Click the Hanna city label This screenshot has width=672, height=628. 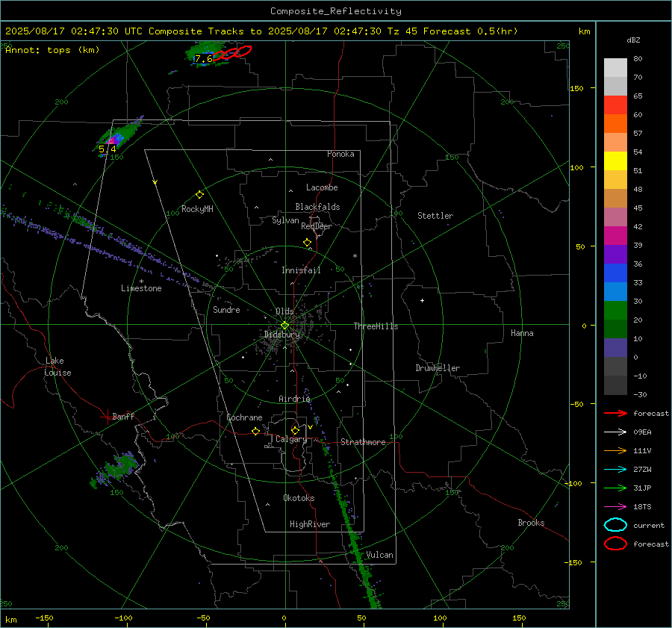coord(522,333)
